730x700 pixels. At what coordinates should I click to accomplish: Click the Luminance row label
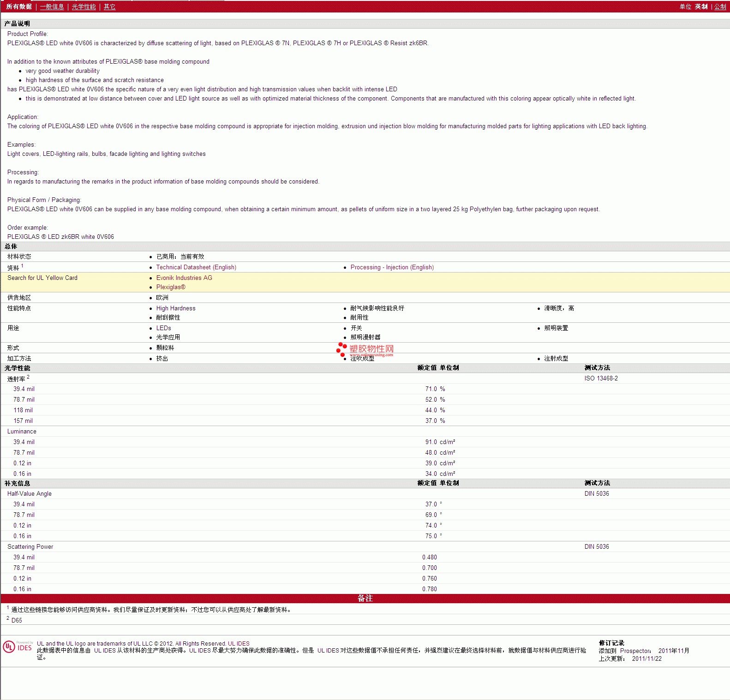click(22, 431)
